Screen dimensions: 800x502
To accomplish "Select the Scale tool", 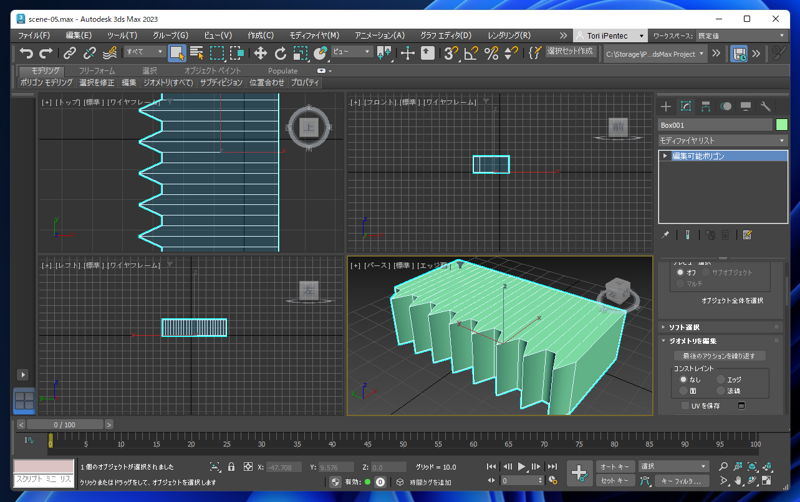I will tap(301, 53).
